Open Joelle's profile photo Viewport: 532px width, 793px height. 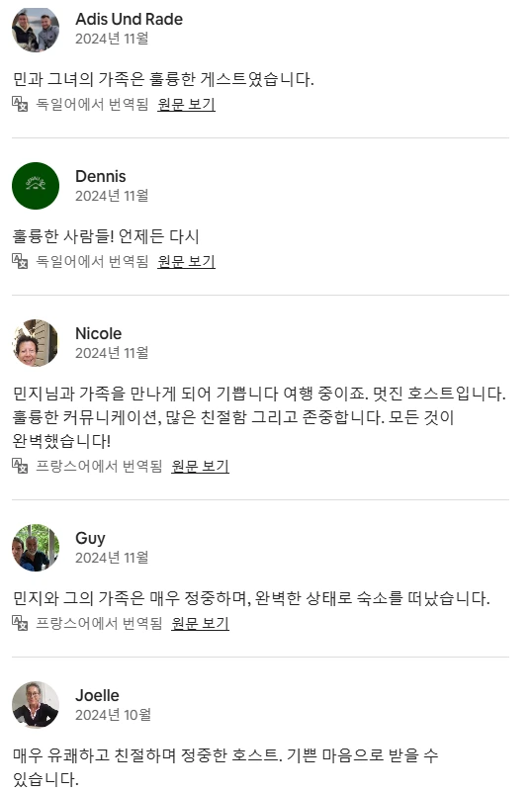point(36,705)
